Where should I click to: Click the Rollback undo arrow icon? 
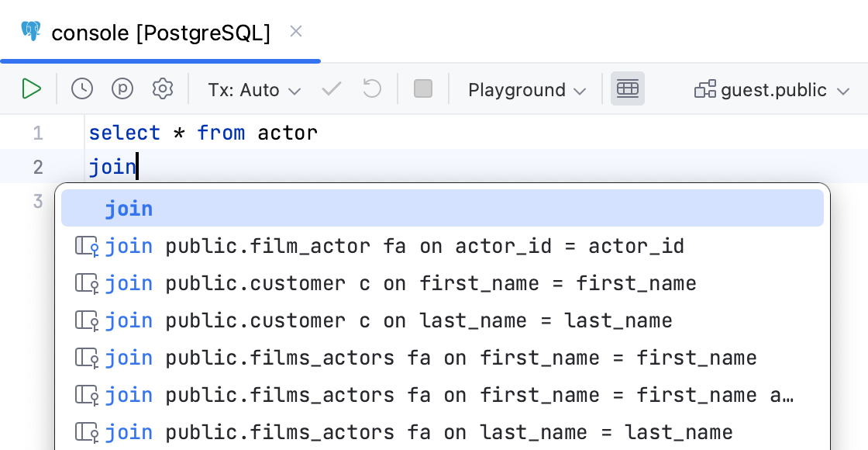click(x=372, y=89)
